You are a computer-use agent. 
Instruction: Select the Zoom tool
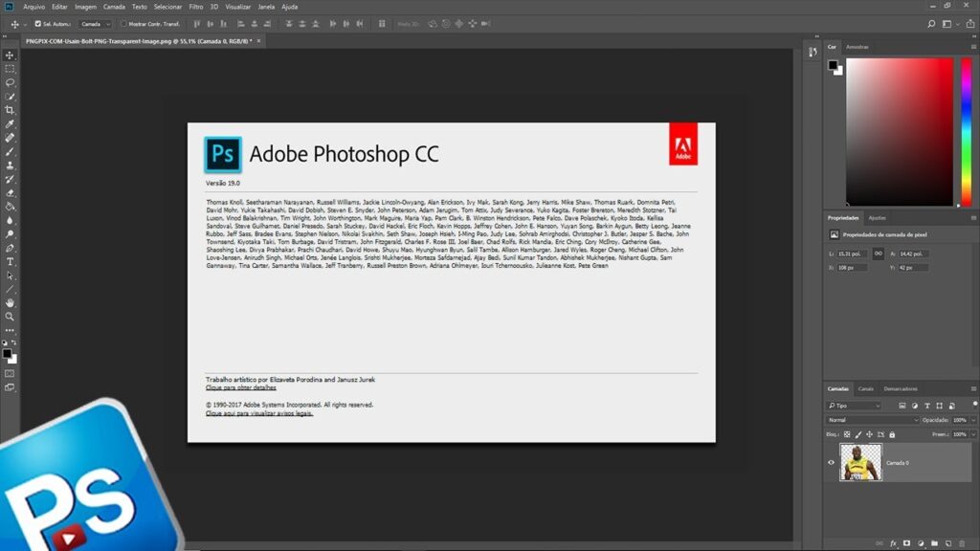(x=10, y=317)
